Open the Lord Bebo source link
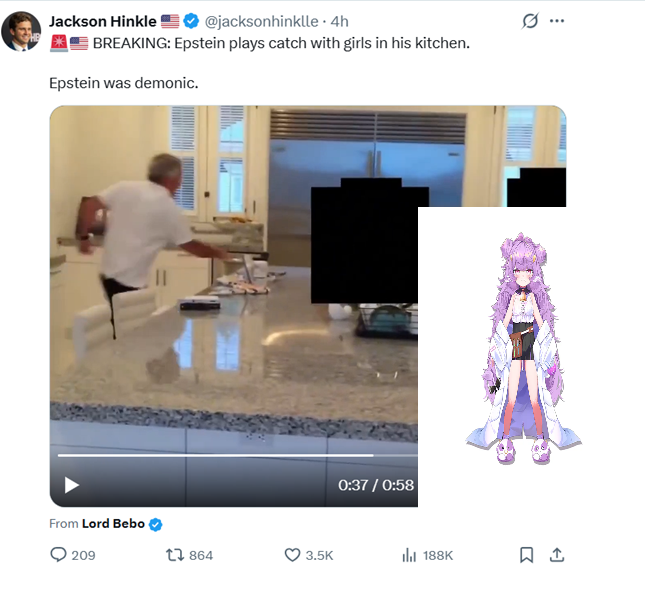 (x=113, y=523)
